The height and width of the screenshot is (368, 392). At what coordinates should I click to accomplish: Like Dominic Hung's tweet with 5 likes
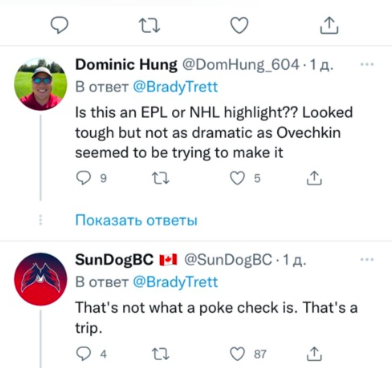237,179
